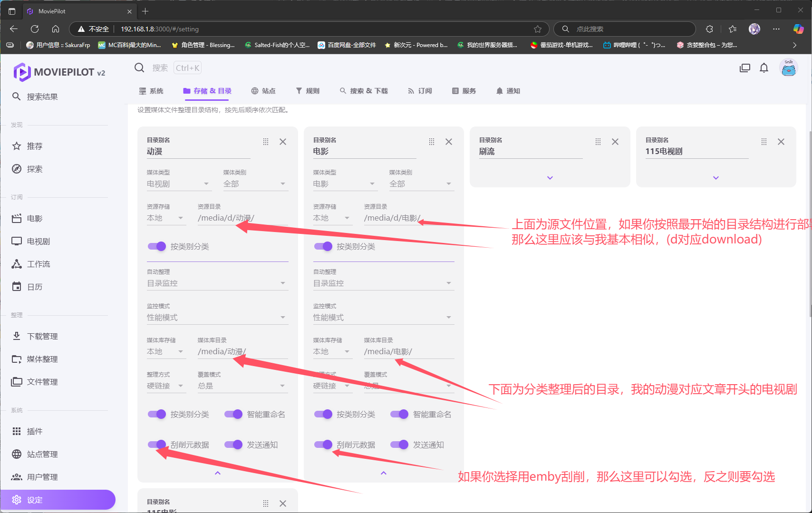812x513 pixels.
Task: Go to 日历 calendar in sidebar
Action: 34,287
